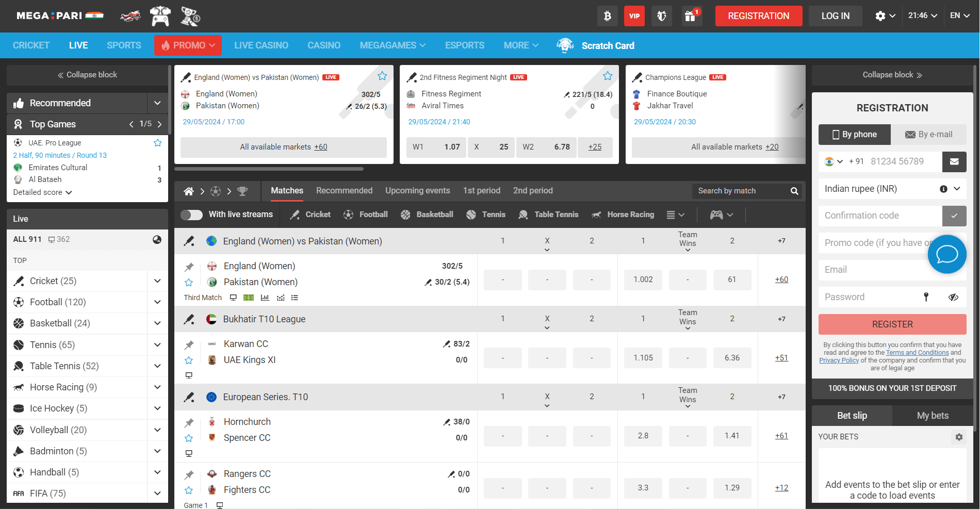Viewport: 980px width, 510px height.
Task: Go to LIVE CASINO section
Action: coord(261,46)
